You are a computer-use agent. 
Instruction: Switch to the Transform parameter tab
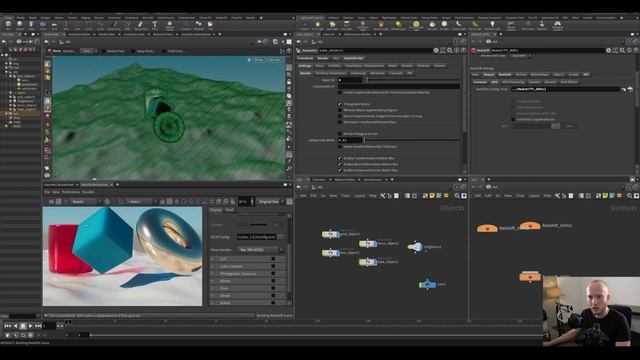pyautogui.click(x=305, y=58)
